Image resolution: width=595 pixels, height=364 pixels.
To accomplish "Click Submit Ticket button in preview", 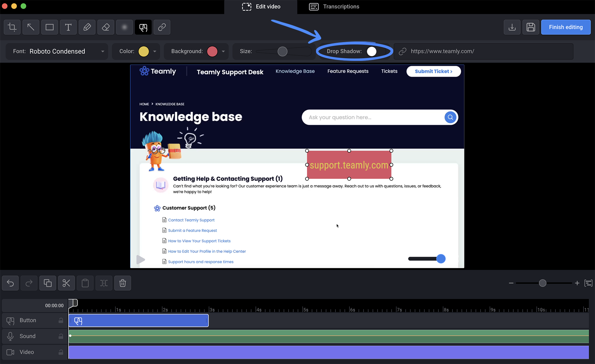I will coord(434,71).
